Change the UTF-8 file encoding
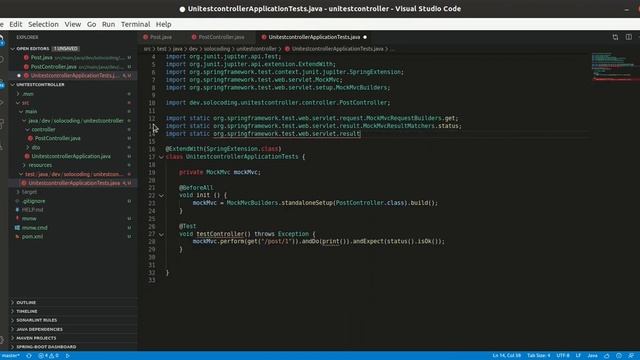Viewport: 640px width, 360px height. pos(563,356)
